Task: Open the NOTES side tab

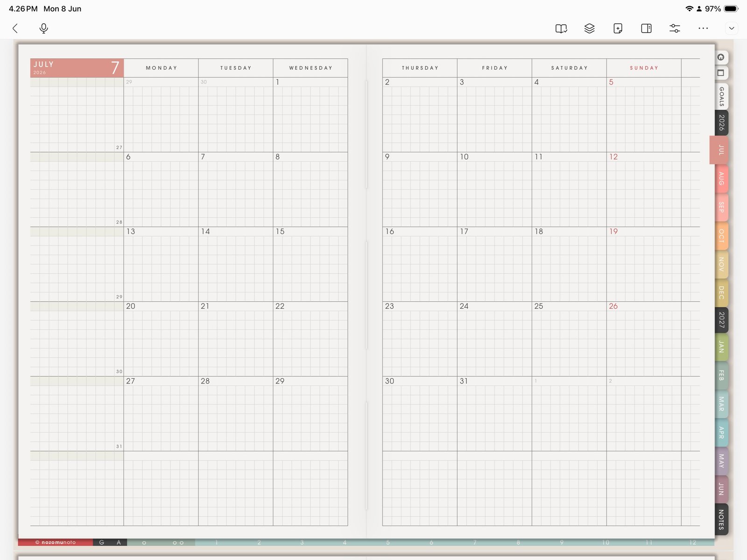Action: pos(722,519)
